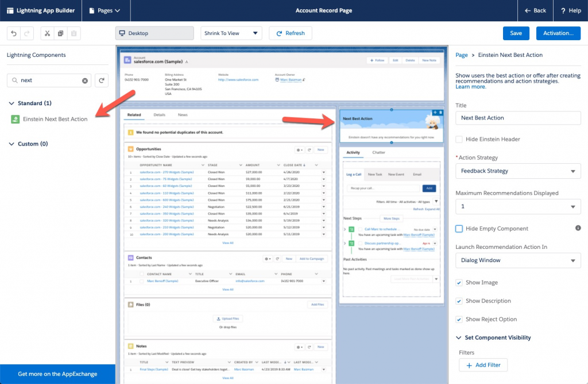Image resolution: width=588 pixels, height=384 pixels.
Task: Click the Opportunities list icon in preview
Action: point(130,149)
